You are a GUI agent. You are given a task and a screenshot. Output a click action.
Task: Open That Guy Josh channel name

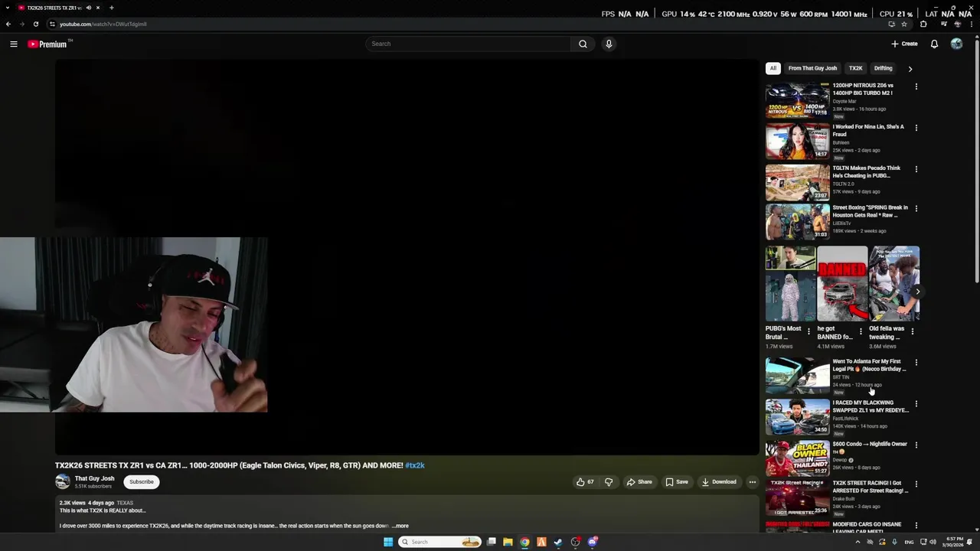(94, 478)
